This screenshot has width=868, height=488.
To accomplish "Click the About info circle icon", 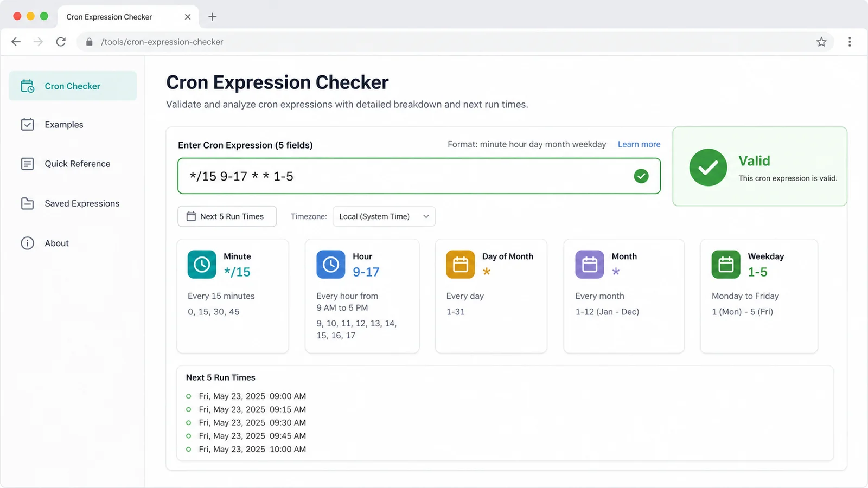I will click(x=27, y=243).
